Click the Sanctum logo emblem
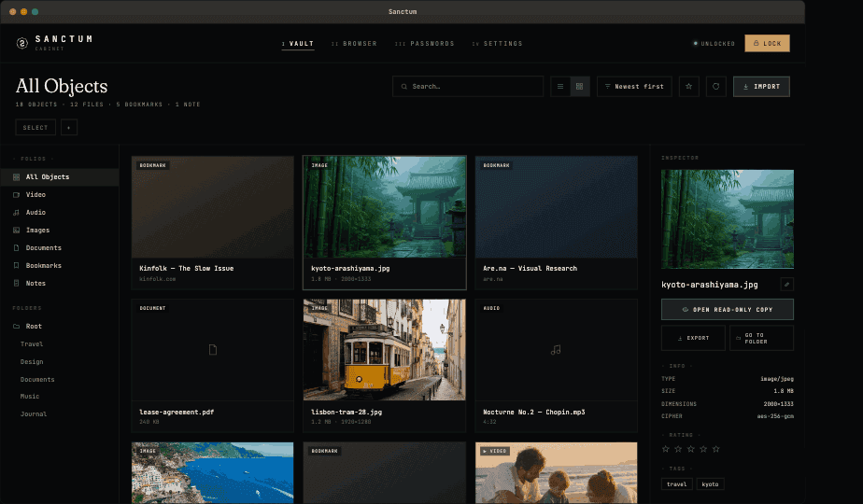The image size is (863, 504). (x=22, y=43)
